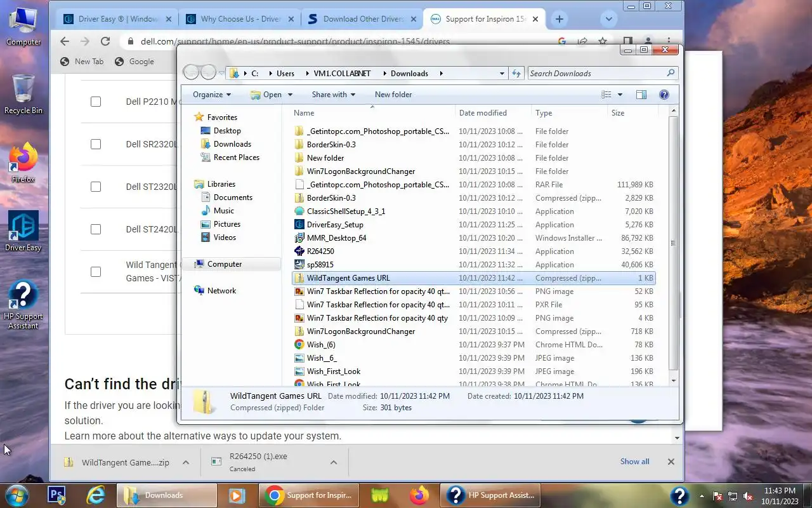The image size is (812, 508).
Task: Select Computer in navigation pane
Action: (x=218, y=264)
